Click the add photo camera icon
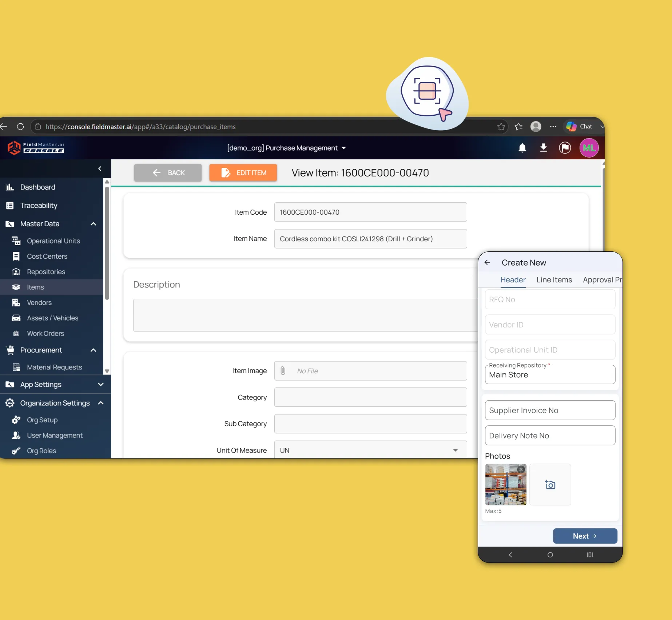 click(x=550, y=485)
